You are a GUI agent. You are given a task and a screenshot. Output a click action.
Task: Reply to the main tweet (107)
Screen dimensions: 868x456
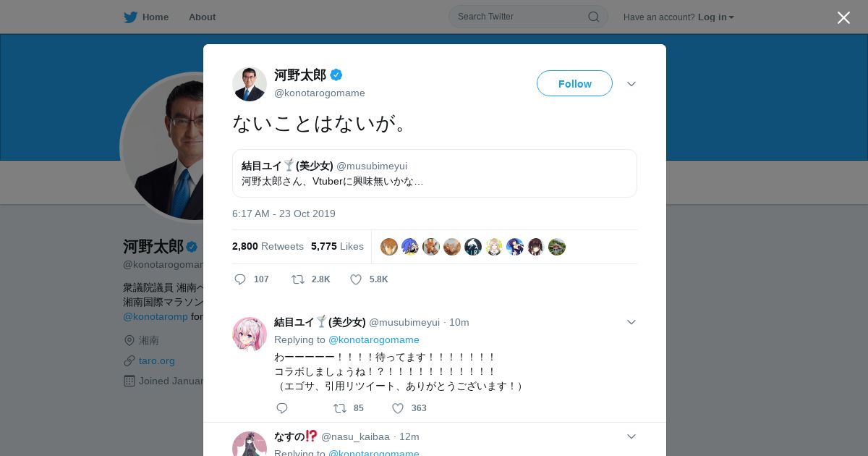pos(241,279)
